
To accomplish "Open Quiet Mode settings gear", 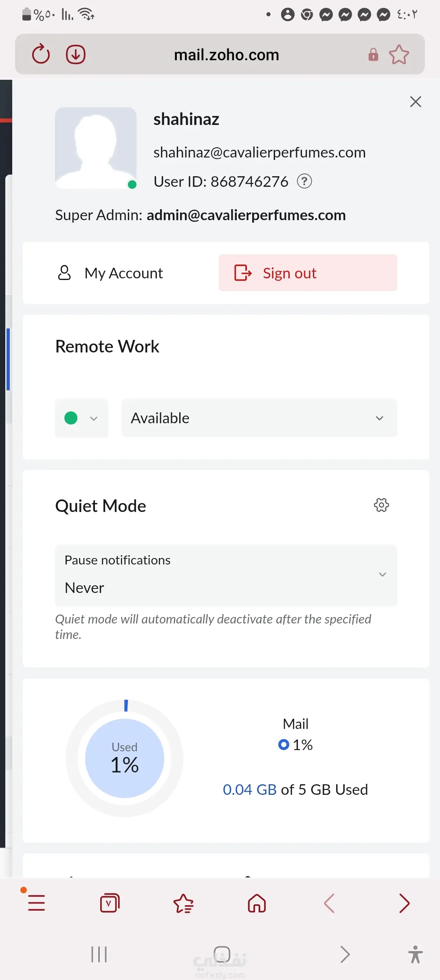I will point(381,505).
